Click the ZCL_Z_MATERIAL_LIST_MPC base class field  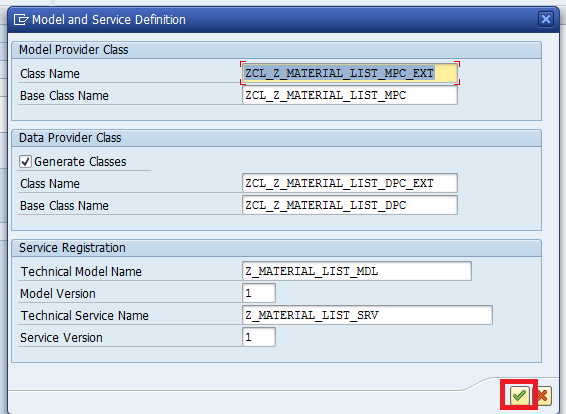[x=350, y=95]
